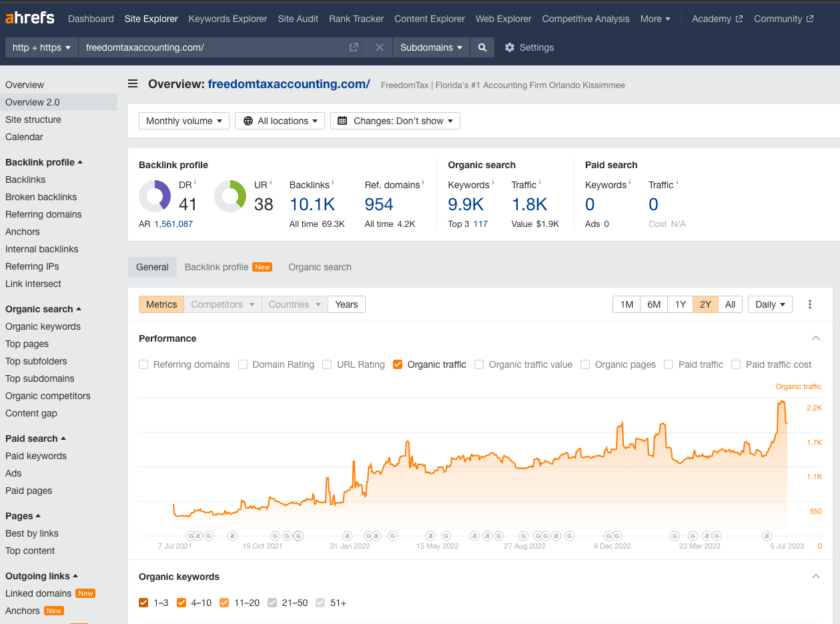Click the 9.9K organic keywords number

466,204
